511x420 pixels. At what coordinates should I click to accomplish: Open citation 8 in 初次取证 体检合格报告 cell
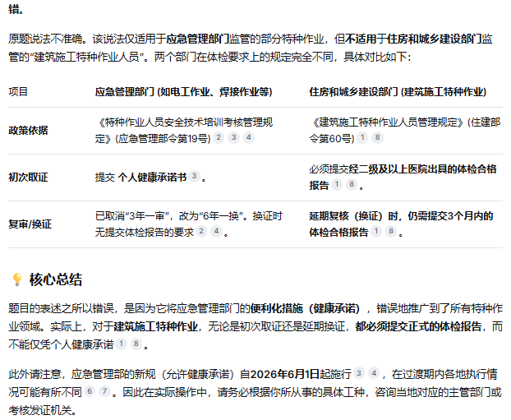[x=352, y=185]
